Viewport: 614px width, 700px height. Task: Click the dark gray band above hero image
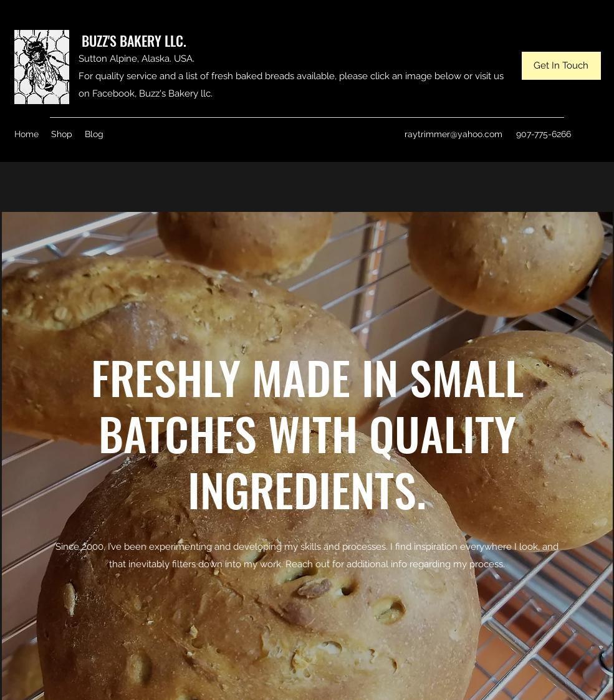[307, 186]
